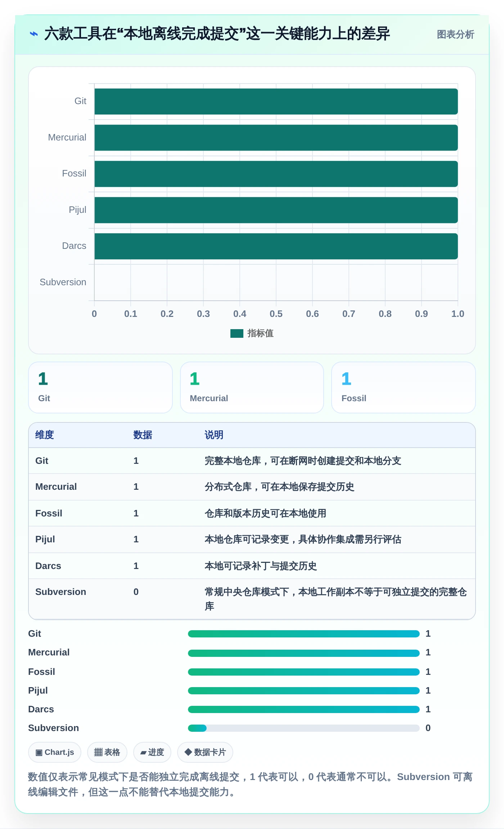Click description 本地可记录补丁与提交历史
The image size is (504, 829).
tap(261, 566)
